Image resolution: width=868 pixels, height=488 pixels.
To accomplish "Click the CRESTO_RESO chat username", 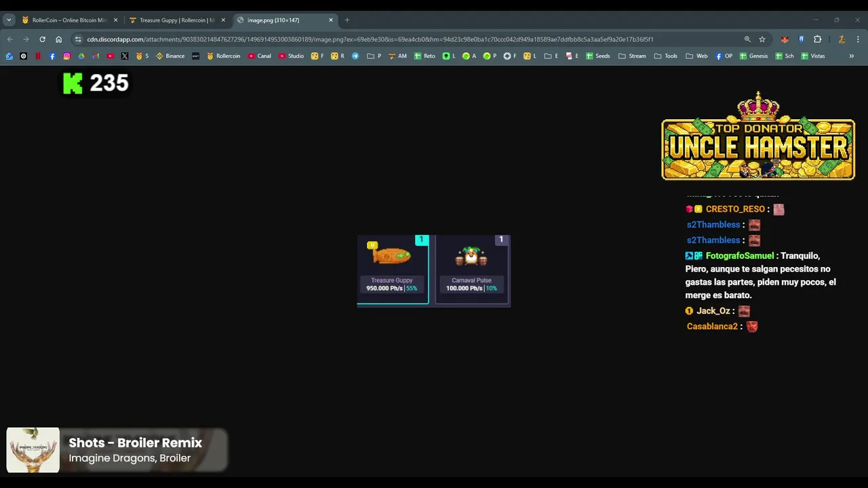I will click(735, 209).
